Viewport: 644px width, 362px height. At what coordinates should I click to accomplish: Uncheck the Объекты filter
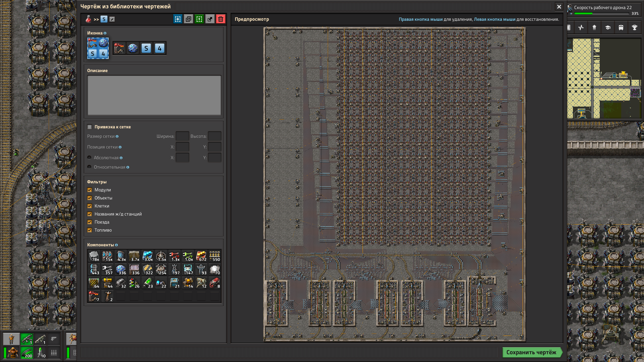(90, 198)
